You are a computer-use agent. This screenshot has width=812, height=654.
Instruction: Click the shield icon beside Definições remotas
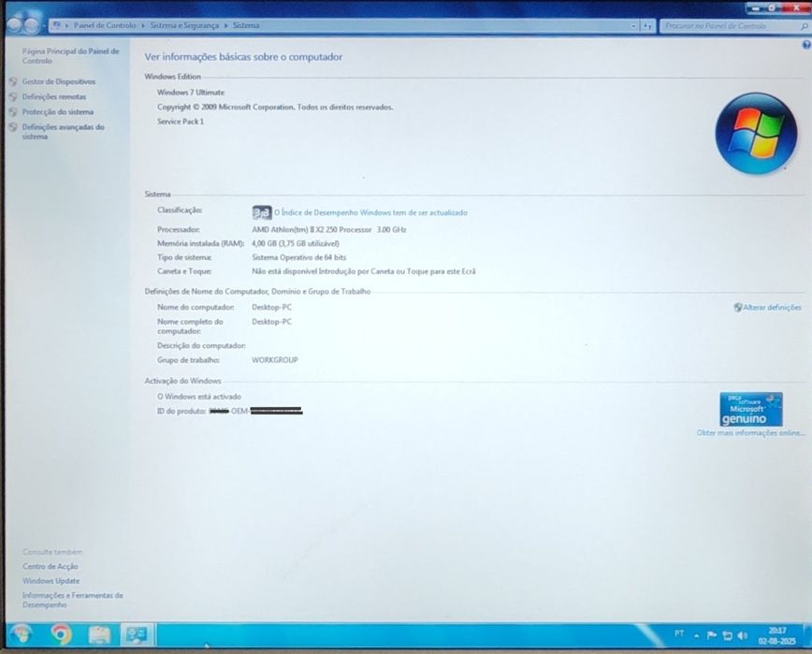point(13,96)
